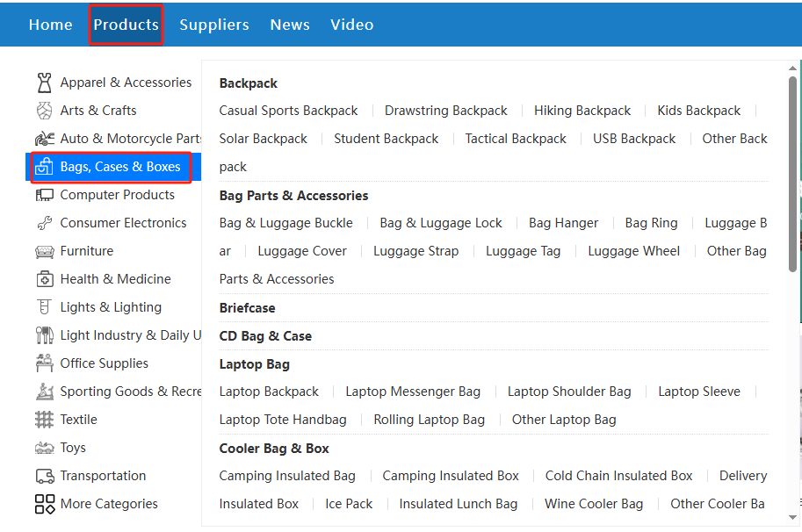Click the submenu vertical scrollbar thumb
Image resolution: width=802 pixels, height=532 pixels.
click(x=792, y=175)
